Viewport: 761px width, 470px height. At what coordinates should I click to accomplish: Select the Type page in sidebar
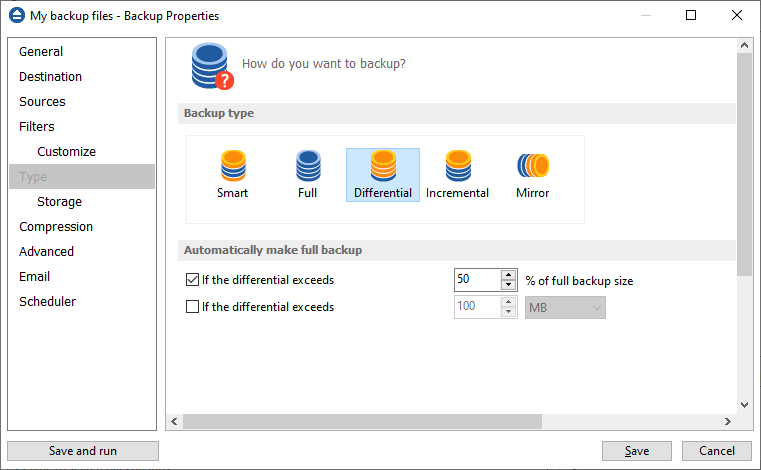pyautogui.click(x=82, y=177)
